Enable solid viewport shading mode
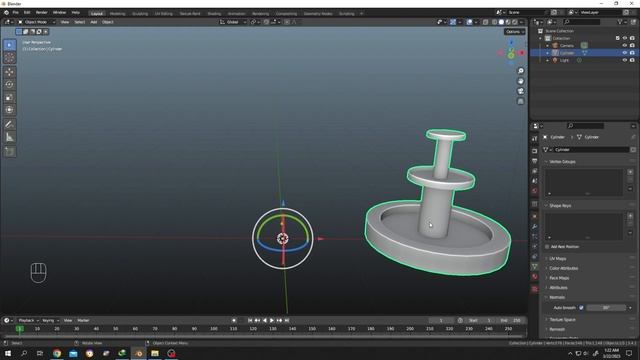 (x=501, y=22)
